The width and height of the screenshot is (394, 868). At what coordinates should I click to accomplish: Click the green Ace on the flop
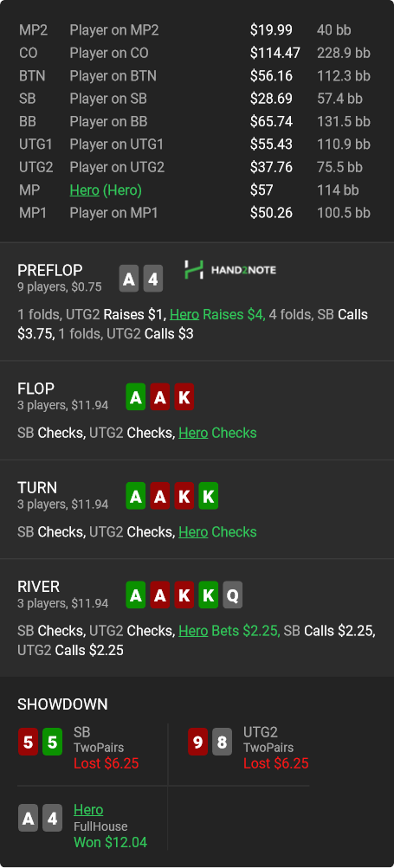[136, 397]
